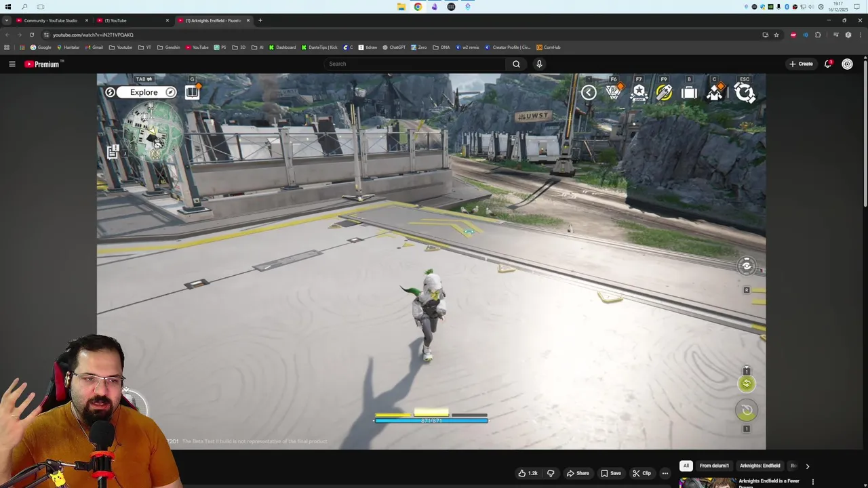868x488 pixels.
Task: Go back in the browser
Action: [x=7, y=35]
